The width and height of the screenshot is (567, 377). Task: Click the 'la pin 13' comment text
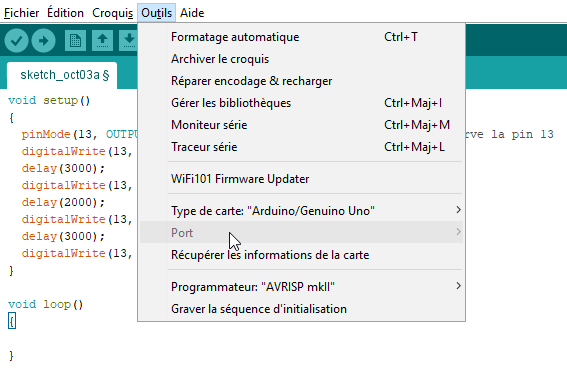(522, 134)
